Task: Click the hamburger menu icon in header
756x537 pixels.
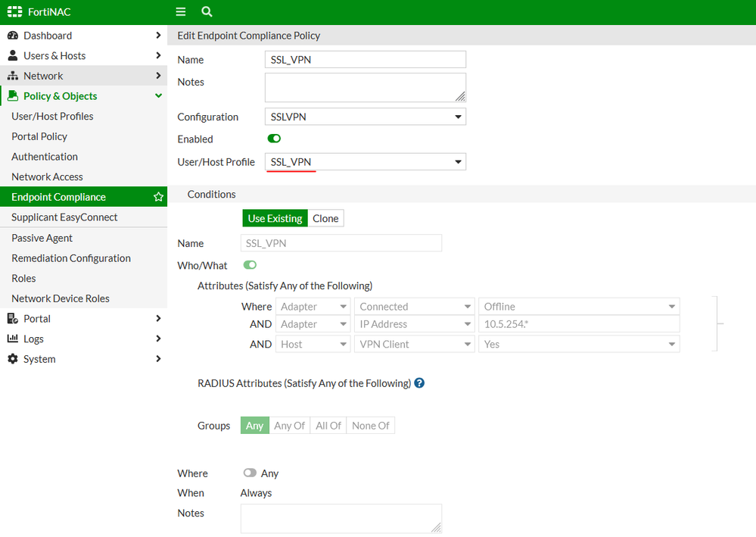Action: (x=180, y=12)
